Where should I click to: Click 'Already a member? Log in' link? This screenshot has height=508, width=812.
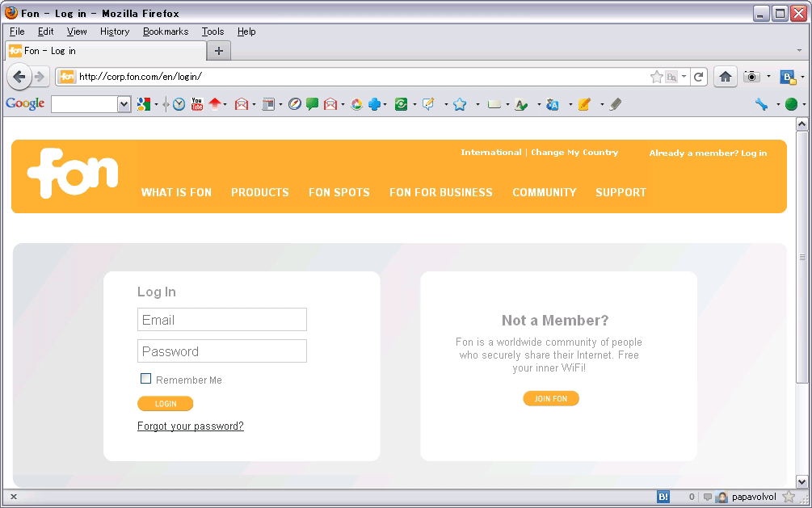click(708, 153)
